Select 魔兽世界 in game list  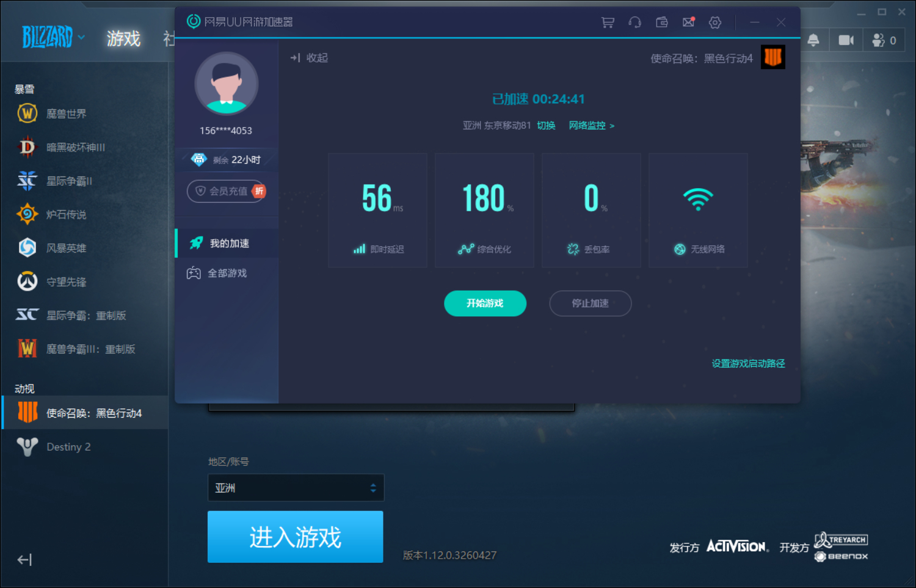click(x=84, y=114)
